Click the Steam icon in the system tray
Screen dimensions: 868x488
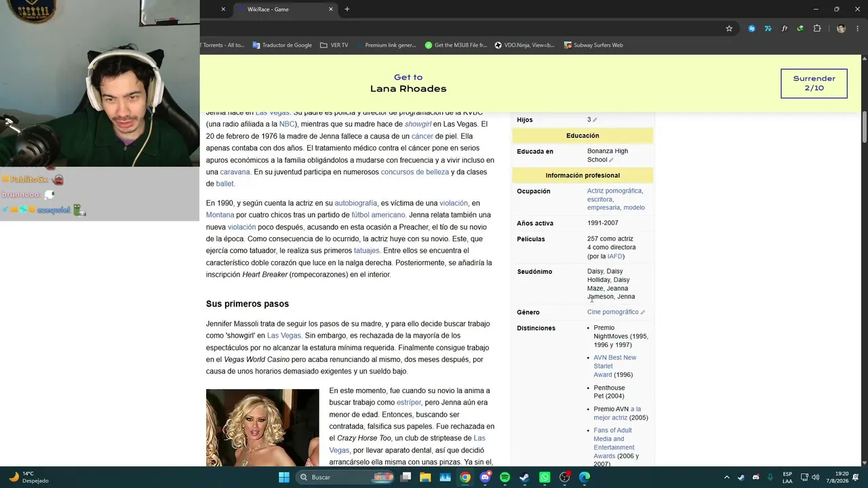tap(741, 477)
